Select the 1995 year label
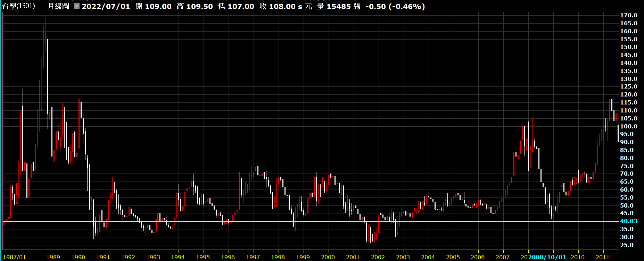644x261 pixels. (x=203, y=257)
